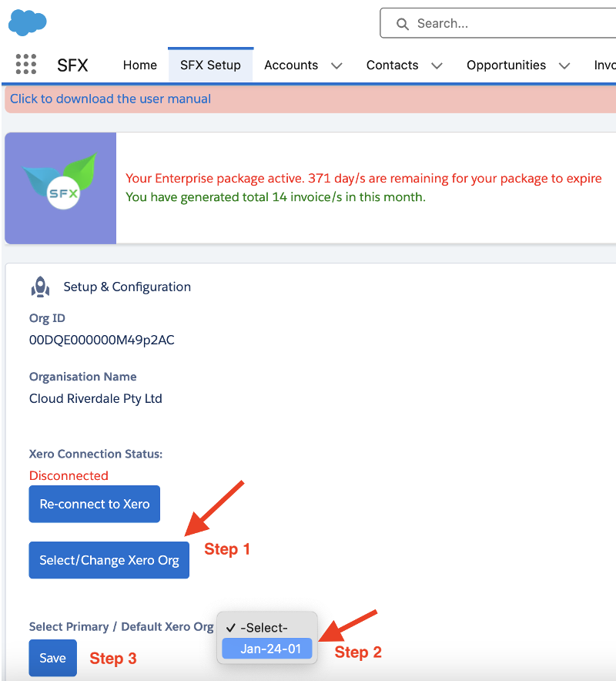616x681 pixels.
Task: Click the Setup & Configuration heading
Action: click(x=127, y=287)
